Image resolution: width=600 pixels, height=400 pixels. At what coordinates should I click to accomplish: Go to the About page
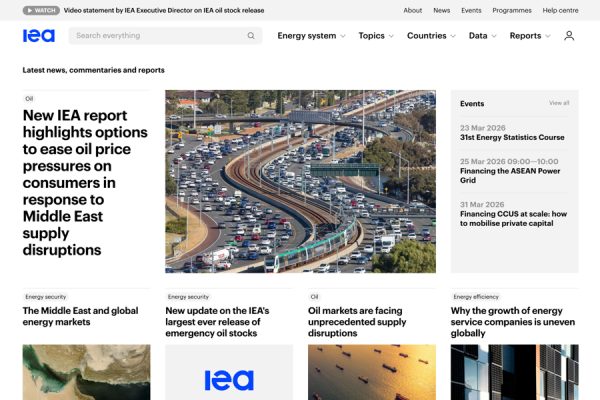pos(412,10)
